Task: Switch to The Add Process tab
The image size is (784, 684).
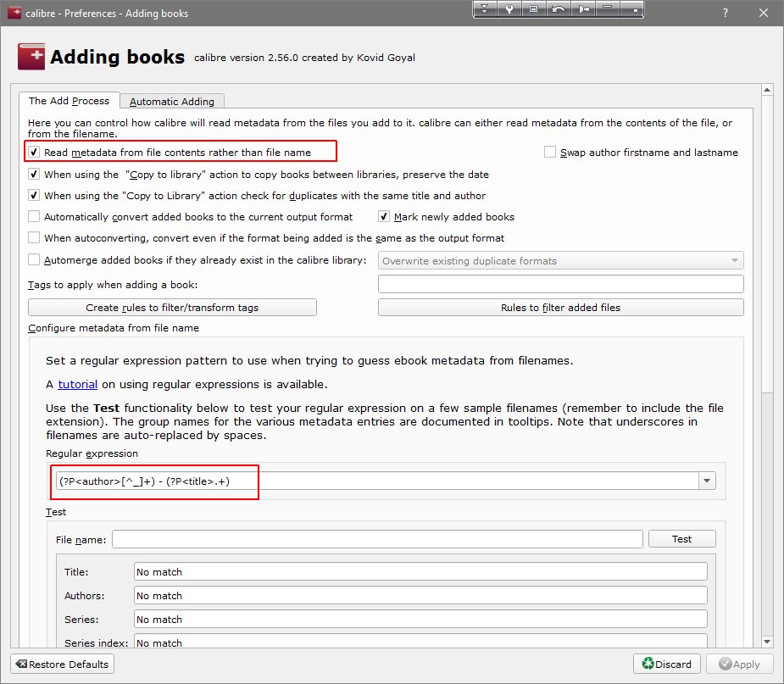Action: [69, 101]
